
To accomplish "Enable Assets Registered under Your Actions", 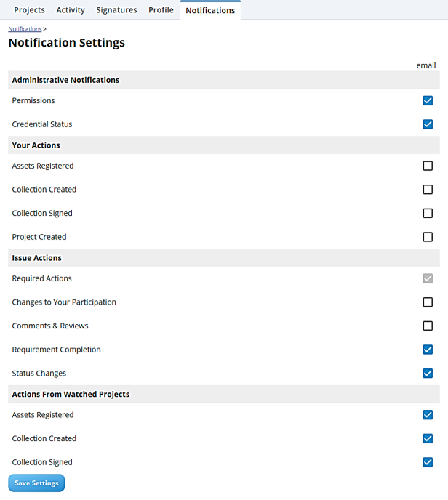I will pyautogui.click(x=428, y=166).
